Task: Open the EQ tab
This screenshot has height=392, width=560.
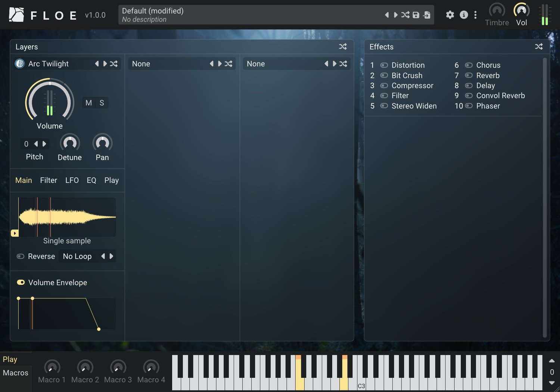Action: click(91, 180)
